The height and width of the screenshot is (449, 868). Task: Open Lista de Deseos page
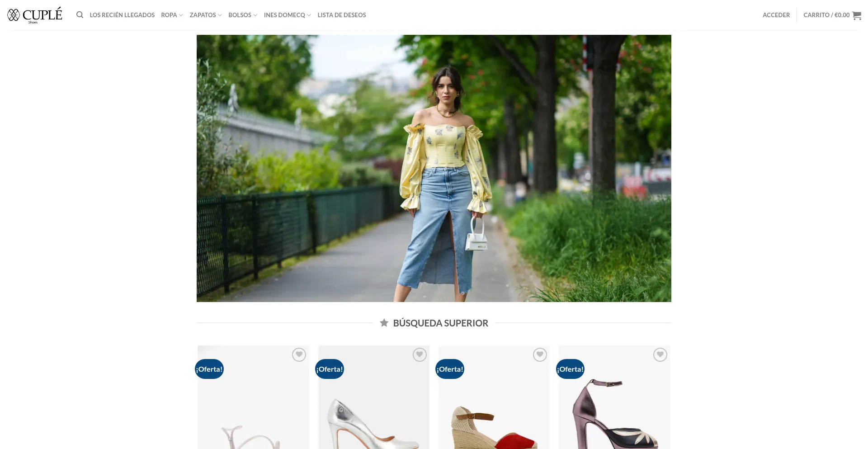342,15
